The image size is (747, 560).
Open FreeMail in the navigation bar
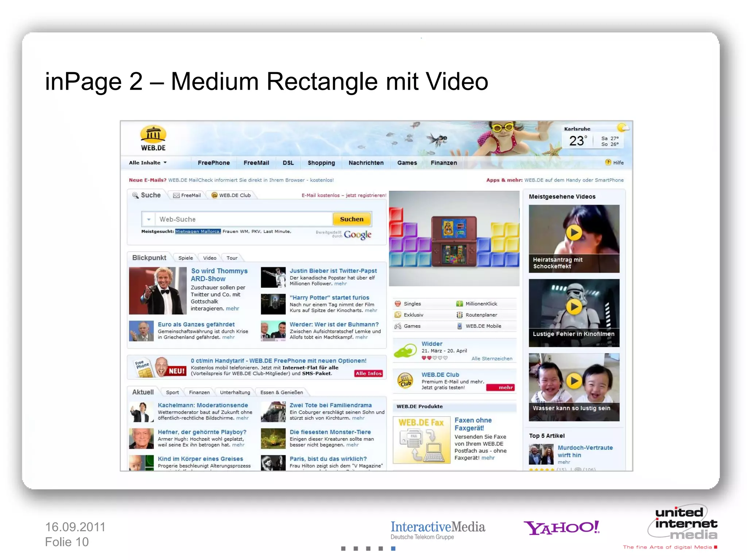click(256, 163)
